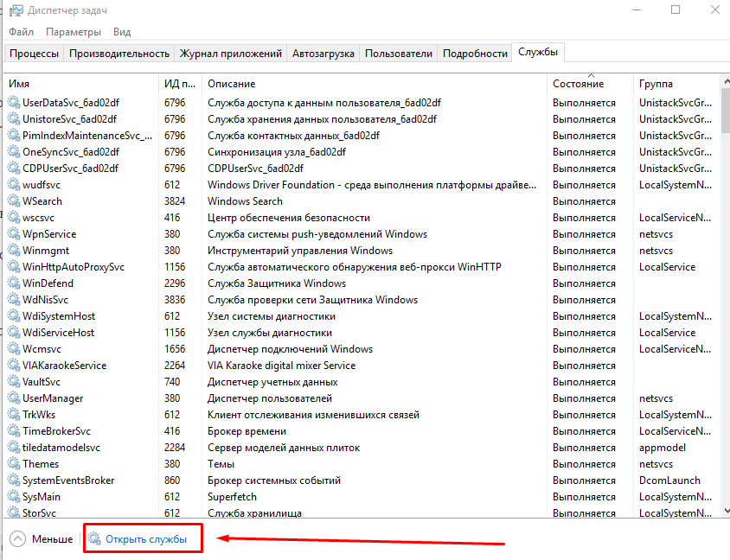730x560 pixels.
Task: Open the Открыть службы link
Action: pos(146,539)
